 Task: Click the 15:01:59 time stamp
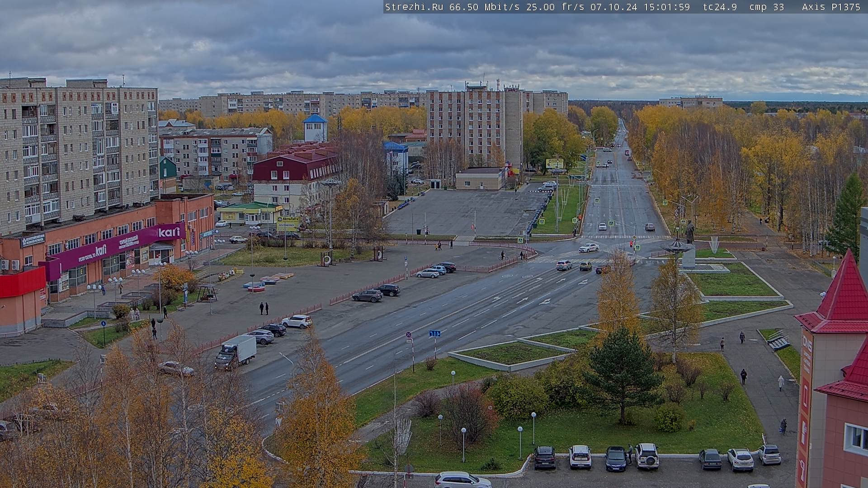[x=668, y=7]
